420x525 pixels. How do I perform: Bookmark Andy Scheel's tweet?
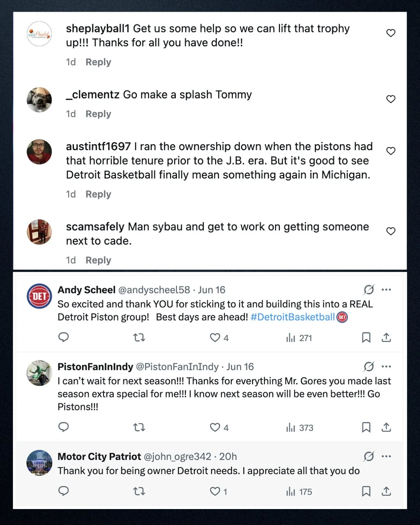click(366, 338)
